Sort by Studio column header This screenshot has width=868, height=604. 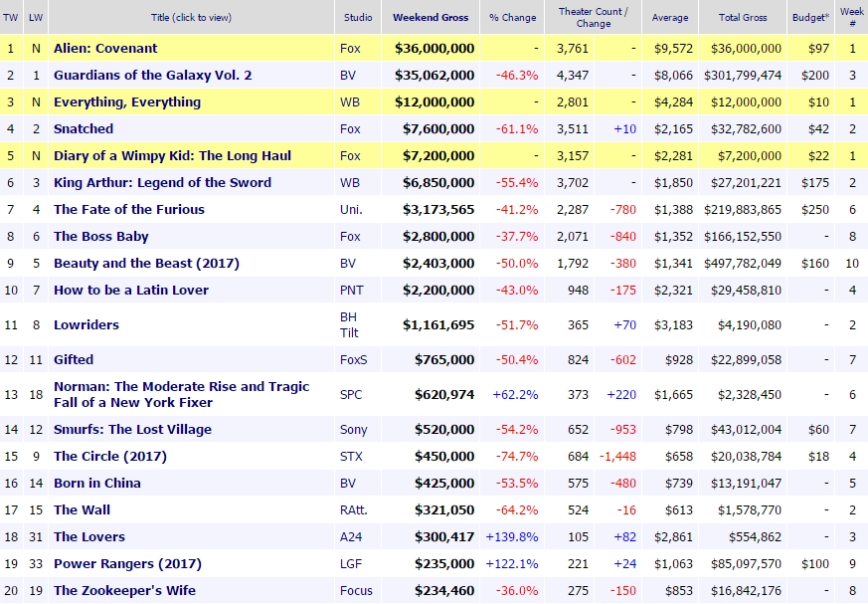pos(358,17)
